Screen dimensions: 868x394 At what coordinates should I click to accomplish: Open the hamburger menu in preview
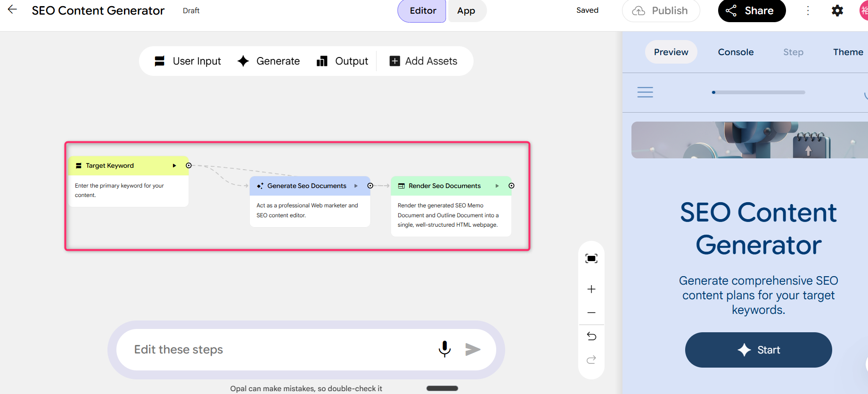[645, 92]
